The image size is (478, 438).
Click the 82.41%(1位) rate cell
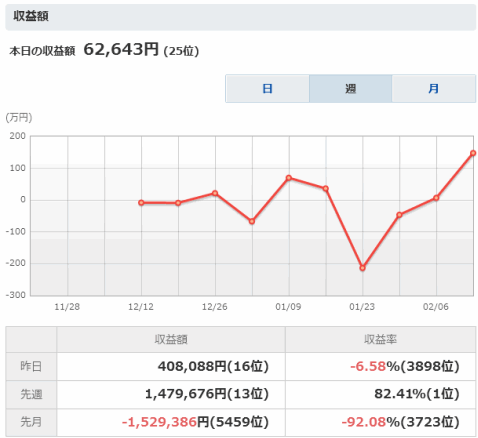coord(380,394)
